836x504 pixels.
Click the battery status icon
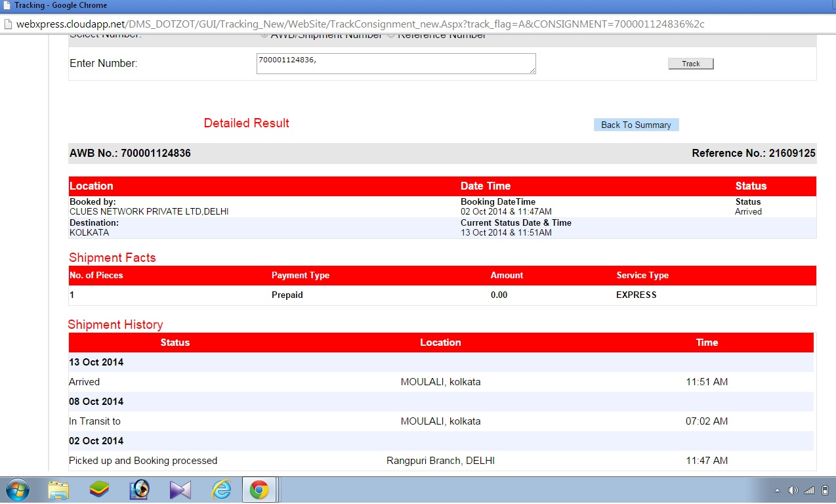point(825,490)
